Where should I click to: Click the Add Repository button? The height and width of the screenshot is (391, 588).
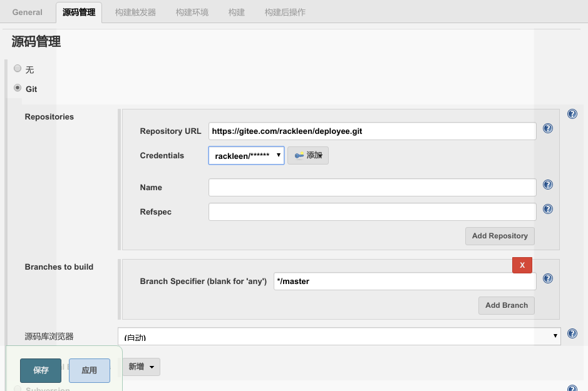[499, 236]
